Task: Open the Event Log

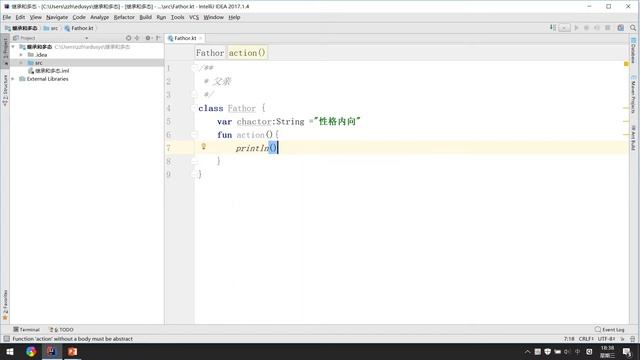Action: tap(610, 329)
